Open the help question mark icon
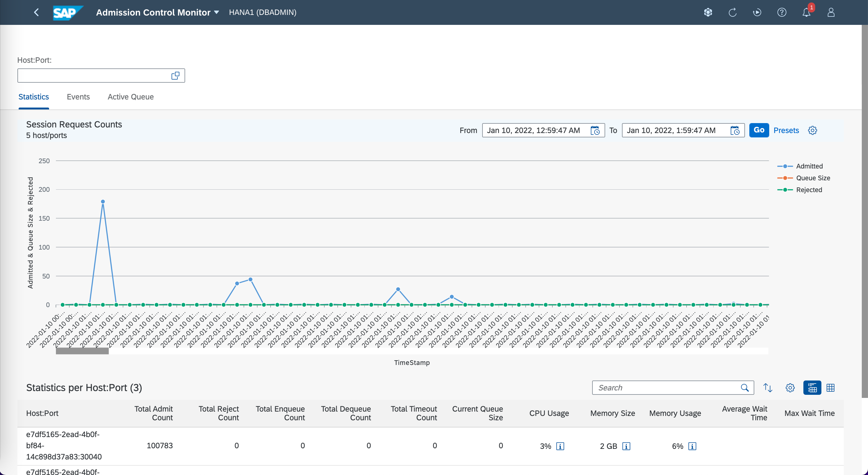The width and height of the screenshot is (868, 475). click(782, 12)
